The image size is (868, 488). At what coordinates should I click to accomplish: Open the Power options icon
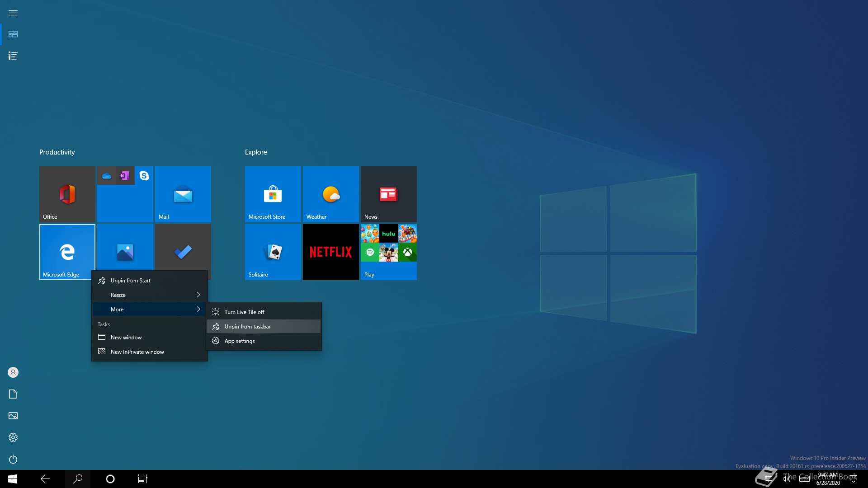click(x=13, y=459)
